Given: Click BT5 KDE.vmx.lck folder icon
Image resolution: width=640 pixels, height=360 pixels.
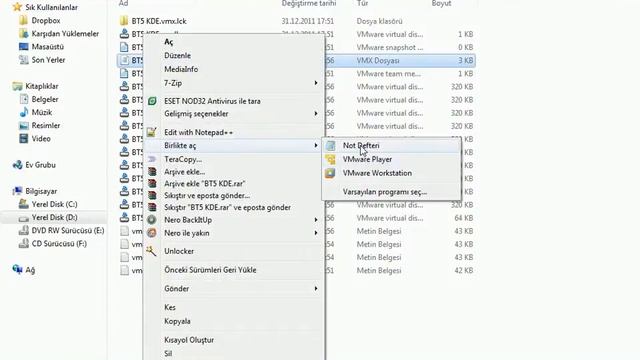Looking at the screenshot, I should (124, 21).
